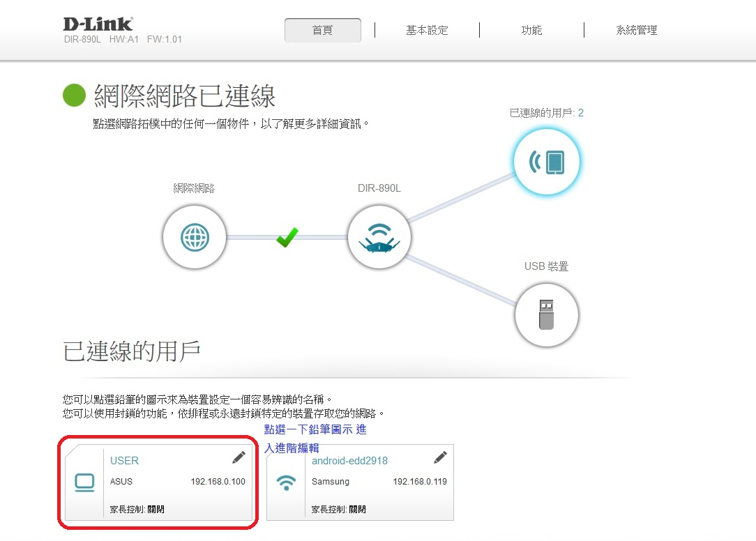Screen dimensions: 756x541
Task: Click the USER device name link
Action: click(124, 461)
